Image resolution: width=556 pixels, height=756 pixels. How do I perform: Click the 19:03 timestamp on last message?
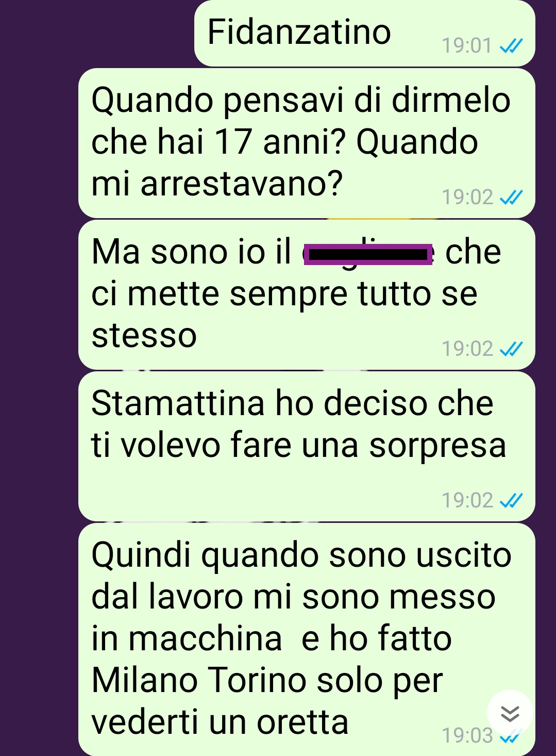click(467, 736)
